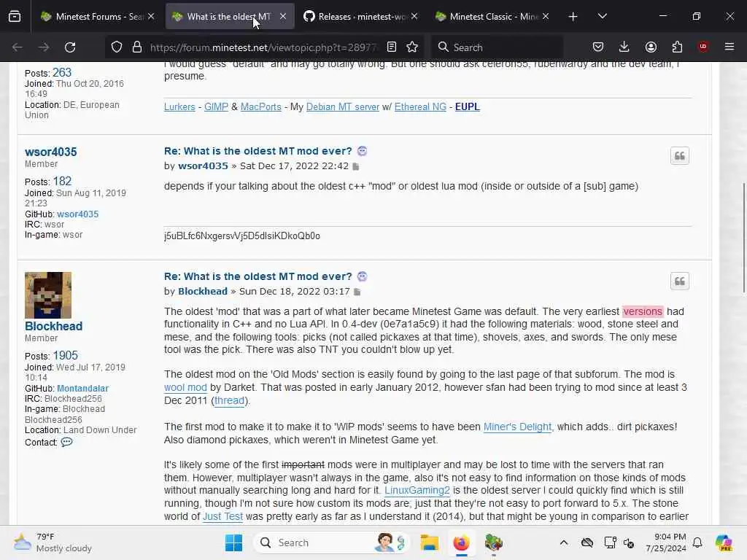View wsor4035's 182 posts

coord(62,182)
